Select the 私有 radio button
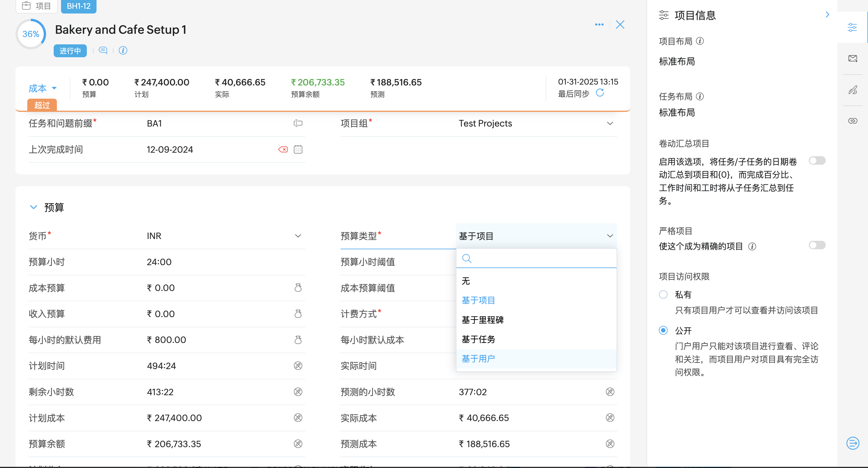The width and height of the screenshot is (868, 468). pos(663,294)
